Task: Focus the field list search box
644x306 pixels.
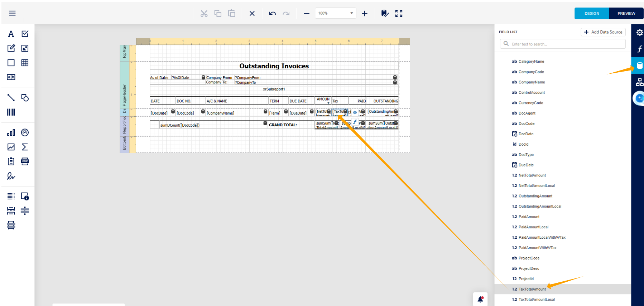Action: (x=563, y=44)
